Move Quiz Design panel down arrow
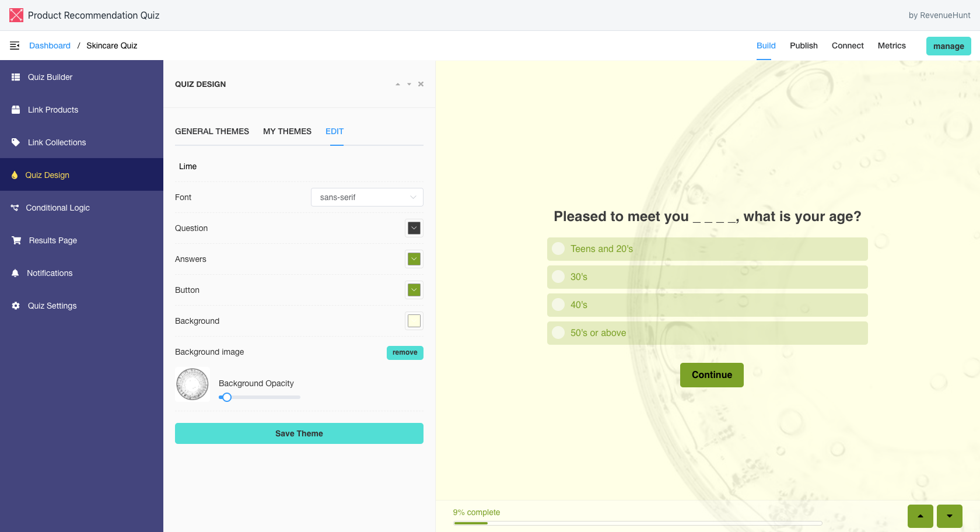980x532 pixels. [409, 84]
